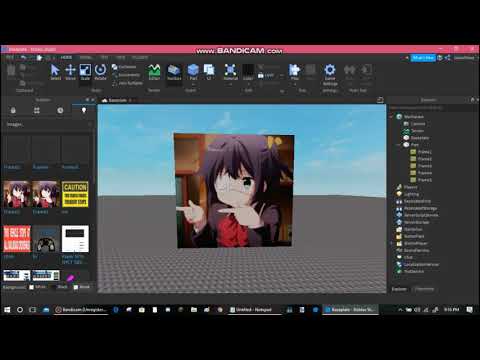Viewport: 480px width, 360px height.
Task: Switch to the MODEL ribbon tab
Action: click(x=86, y=57)
